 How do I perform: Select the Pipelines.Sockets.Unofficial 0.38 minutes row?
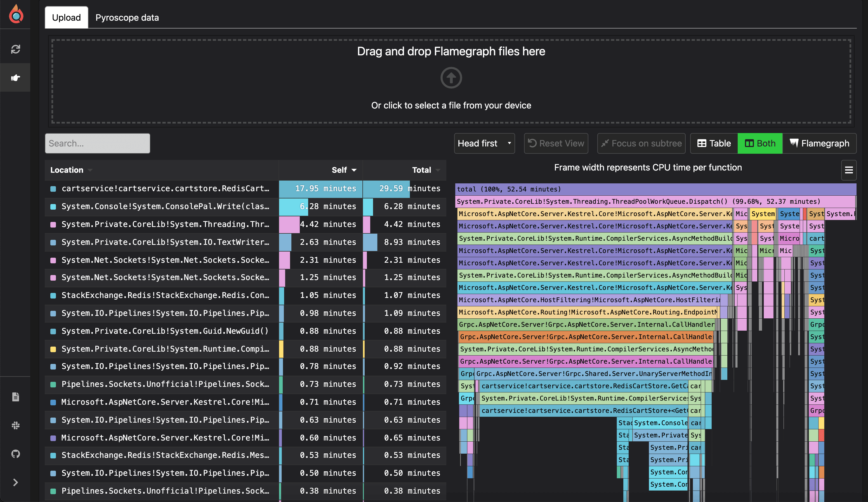(x=246, y=491)
